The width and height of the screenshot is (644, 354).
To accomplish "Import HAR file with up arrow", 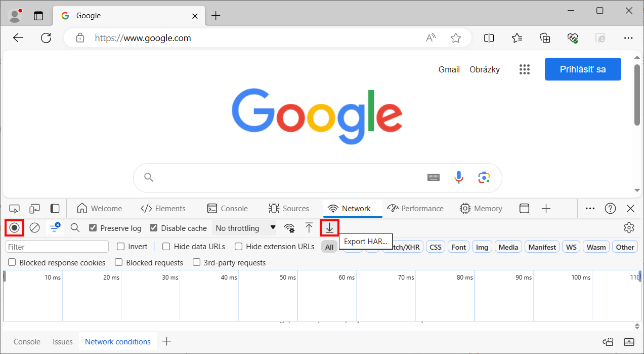I will point(309,228).
